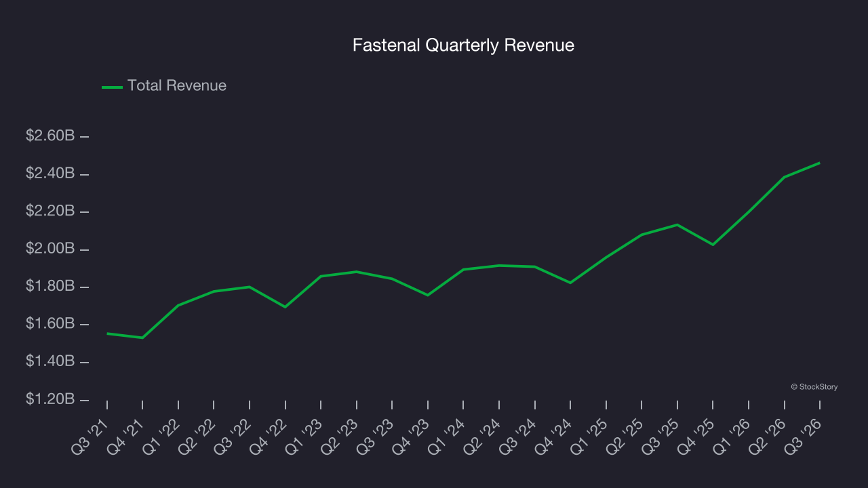
Task: Click the revenue line's Q4 '25 dip point
Action: coord(713,245)
